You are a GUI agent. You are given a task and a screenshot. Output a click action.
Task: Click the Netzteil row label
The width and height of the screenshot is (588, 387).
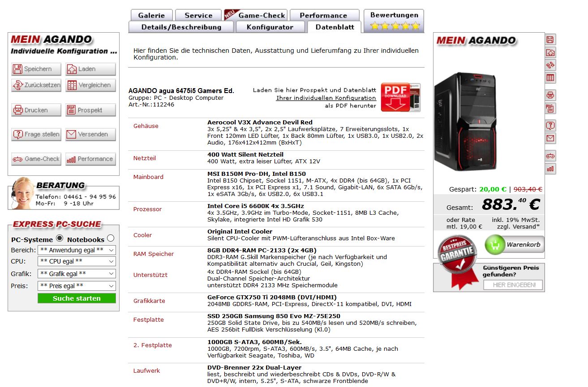(x=145, y=158)
